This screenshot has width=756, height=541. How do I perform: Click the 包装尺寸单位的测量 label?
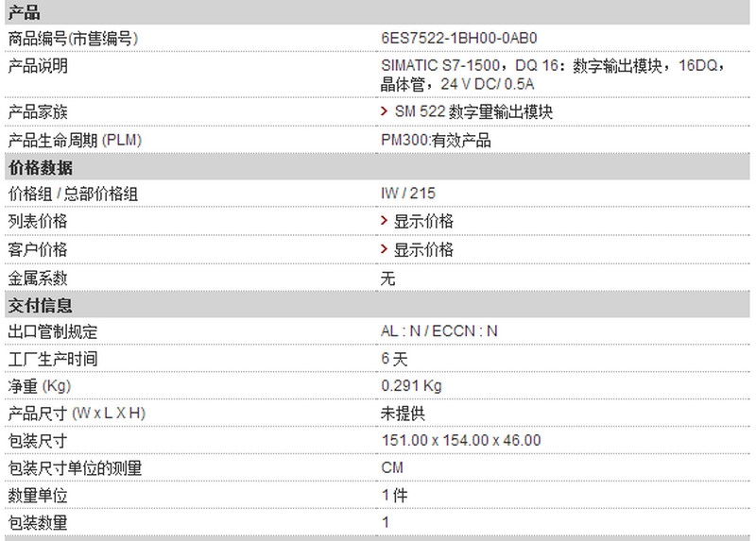point(75,467)
